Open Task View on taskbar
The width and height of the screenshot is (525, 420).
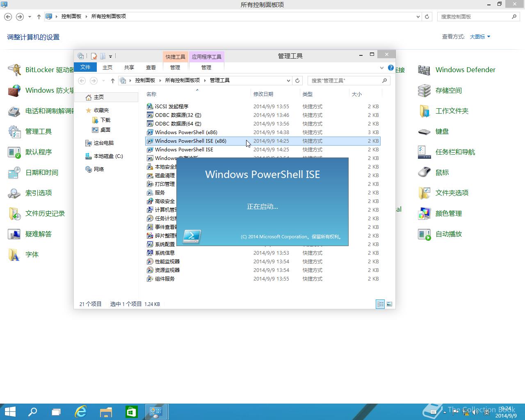56,412
